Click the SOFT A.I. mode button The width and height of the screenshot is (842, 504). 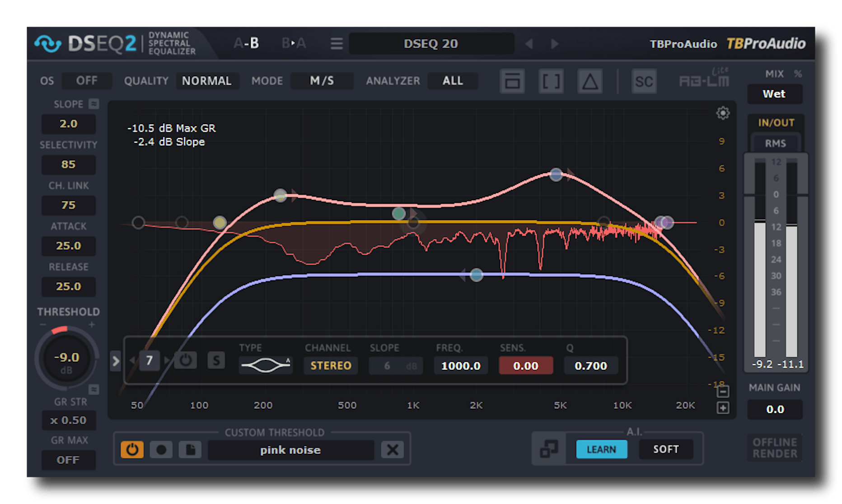666,449
